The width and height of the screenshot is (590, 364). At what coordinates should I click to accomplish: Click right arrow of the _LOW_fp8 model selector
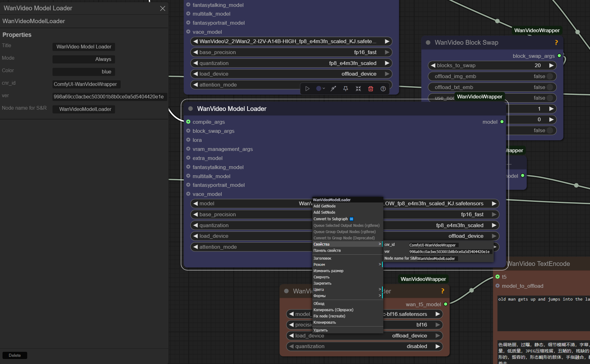click(x=494, y=204)
